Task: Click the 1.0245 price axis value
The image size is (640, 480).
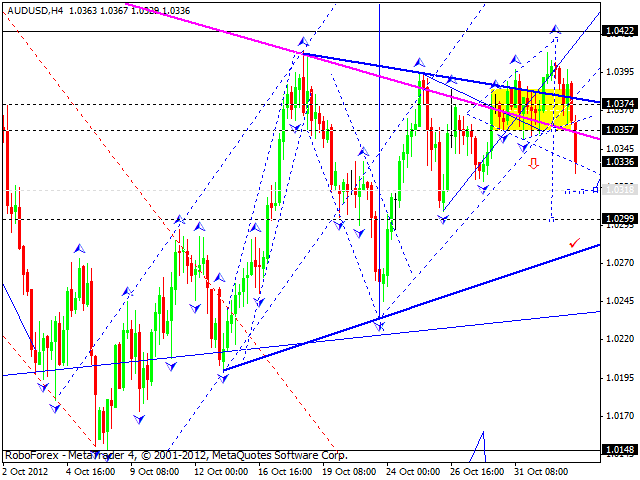Action: tap(620, 301)
